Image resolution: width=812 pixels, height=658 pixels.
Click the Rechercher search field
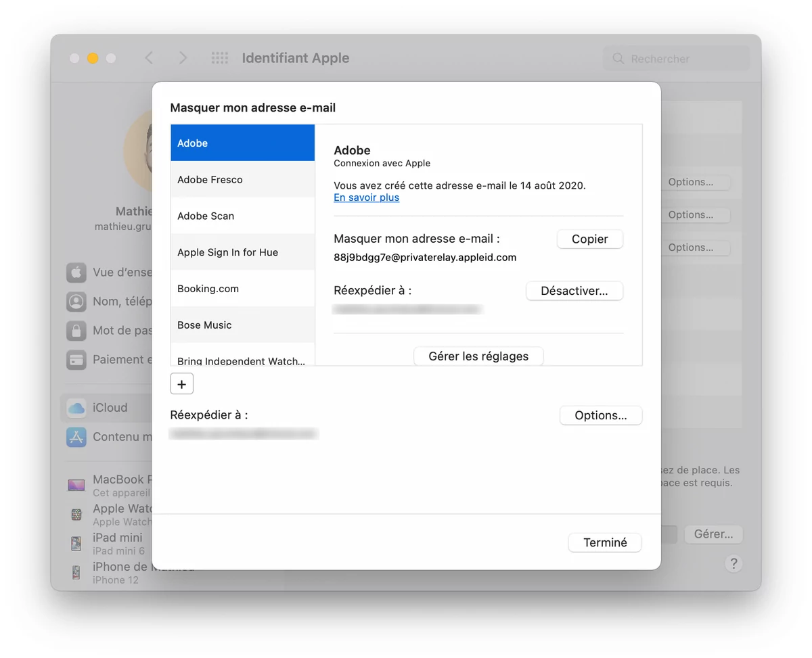pos(676,59)
